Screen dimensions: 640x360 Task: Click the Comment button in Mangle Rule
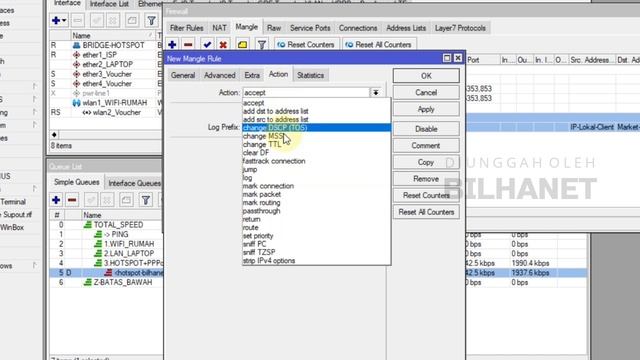pos(426,146)
